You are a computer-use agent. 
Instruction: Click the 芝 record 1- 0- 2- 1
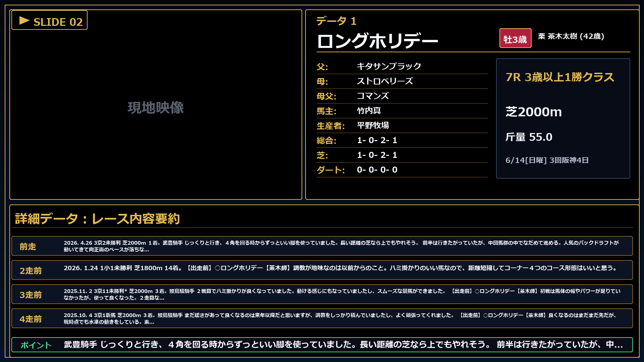377,155
